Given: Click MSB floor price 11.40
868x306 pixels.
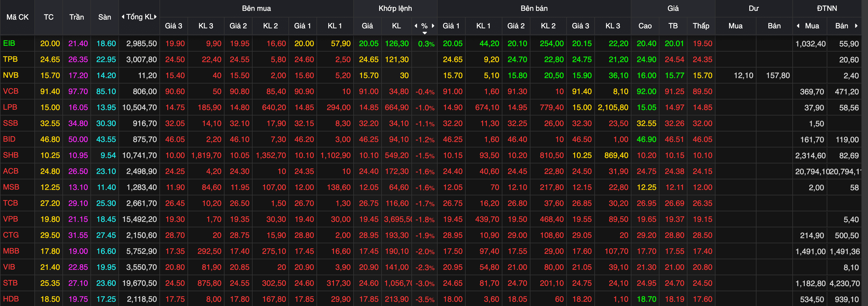Looking at the screenshot, I should point(106,187).
